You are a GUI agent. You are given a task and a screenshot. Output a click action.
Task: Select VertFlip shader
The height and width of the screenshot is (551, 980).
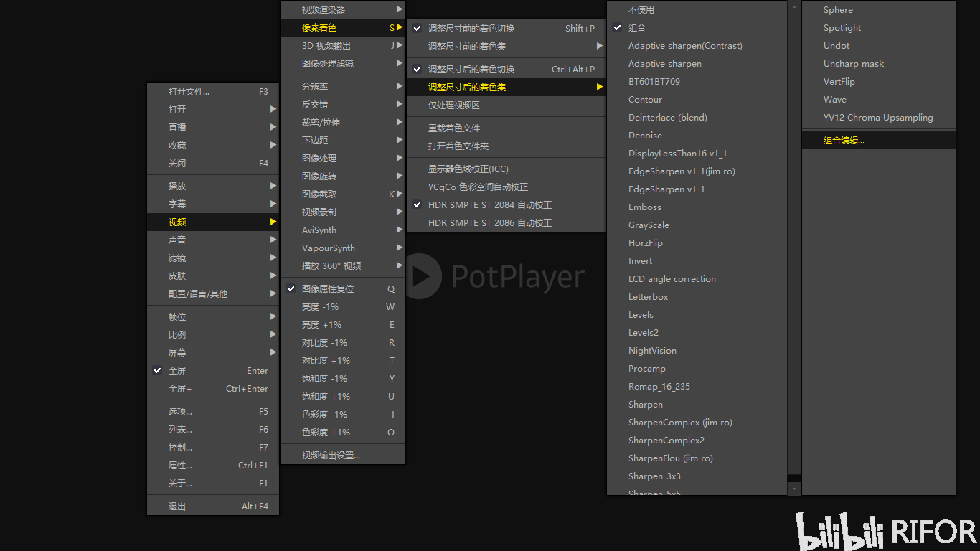(x=879, y=82)
